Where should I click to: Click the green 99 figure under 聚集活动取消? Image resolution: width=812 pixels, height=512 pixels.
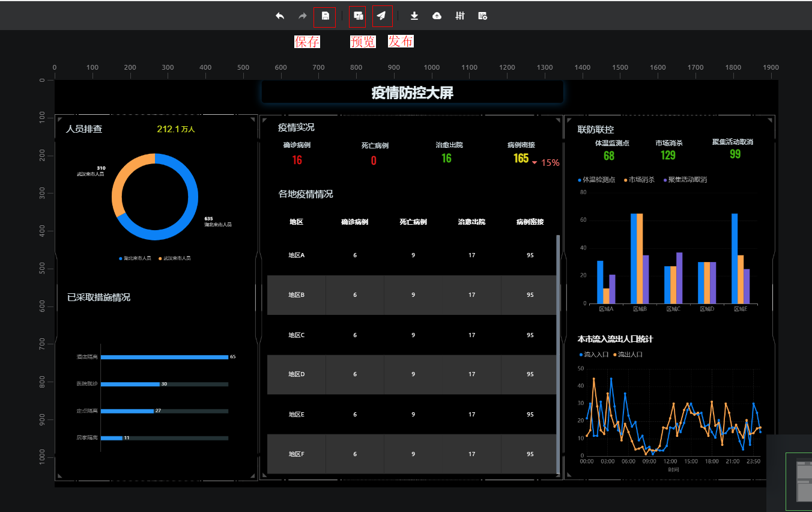coord(735,154)
